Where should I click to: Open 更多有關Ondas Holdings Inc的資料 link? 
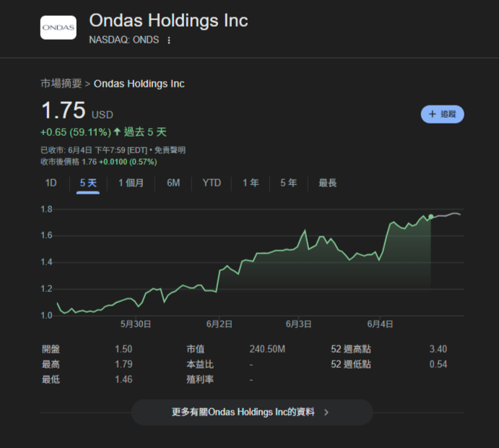(243, 413)
